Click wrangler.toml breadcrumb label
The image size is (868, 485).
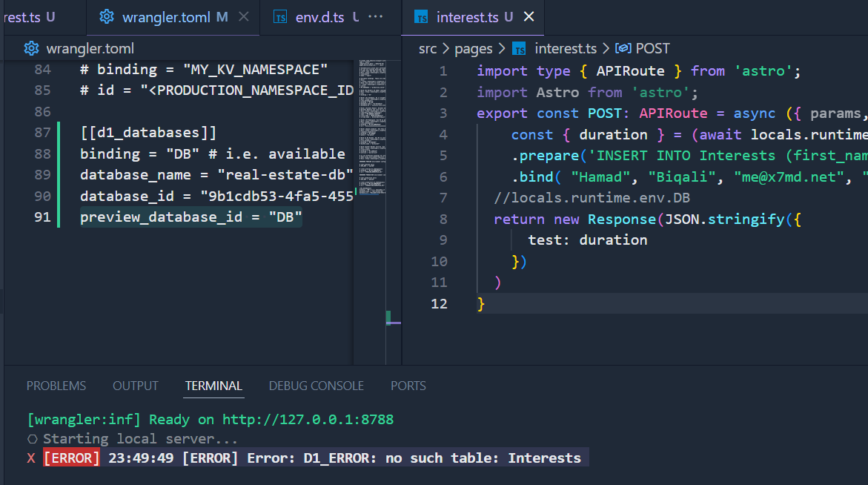tap(90, 49)
